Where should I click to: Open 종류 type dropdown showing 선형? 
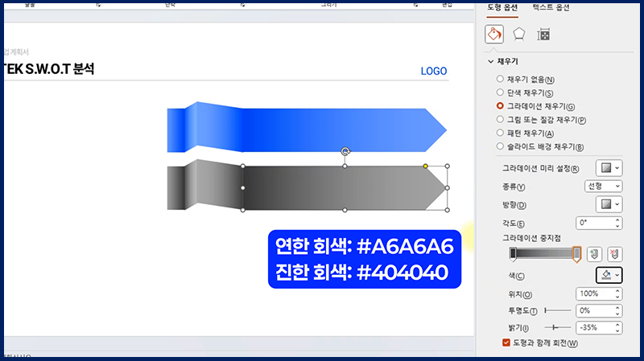tap(603, 187)
